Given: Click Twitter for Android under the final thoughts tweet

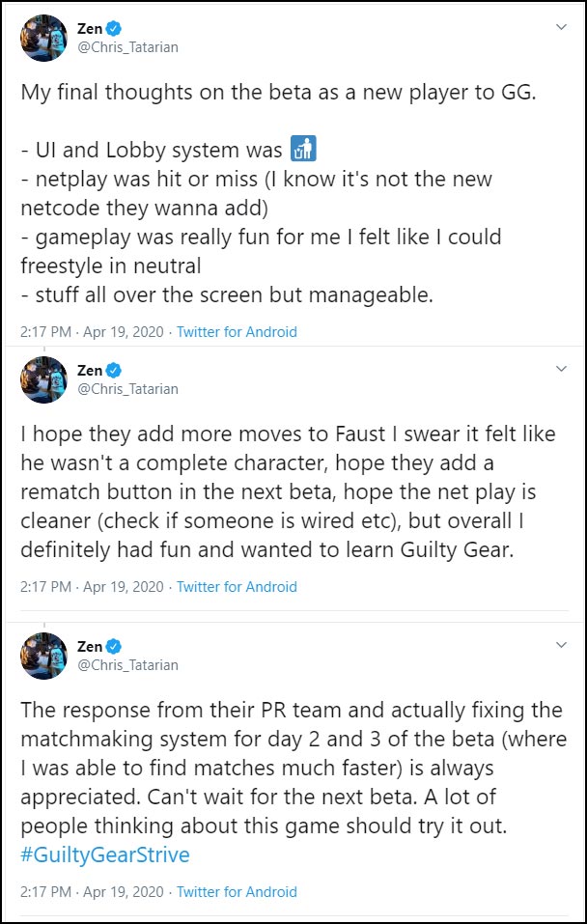Looking at the screenshot, I should [237, 331].
